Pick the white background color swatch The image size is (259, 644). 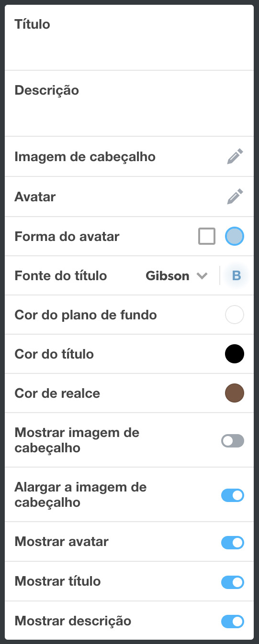235,315
